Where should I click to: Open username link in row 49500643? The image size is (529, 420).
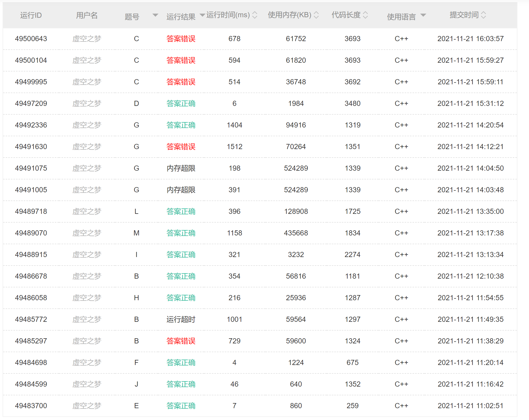click(x=87, y=39)
